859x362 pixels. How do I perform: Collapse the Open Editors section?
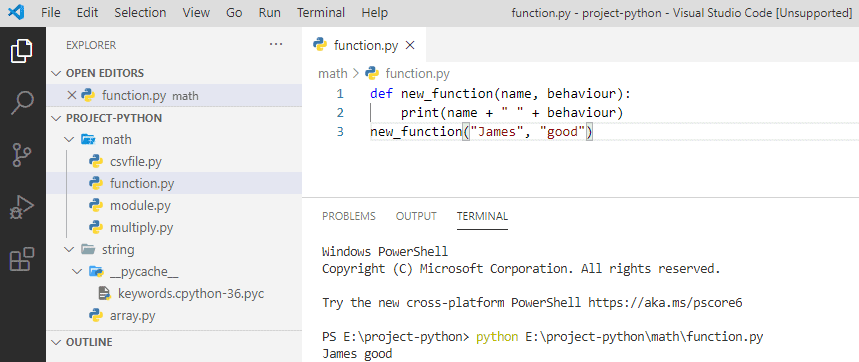coord(56,73)
